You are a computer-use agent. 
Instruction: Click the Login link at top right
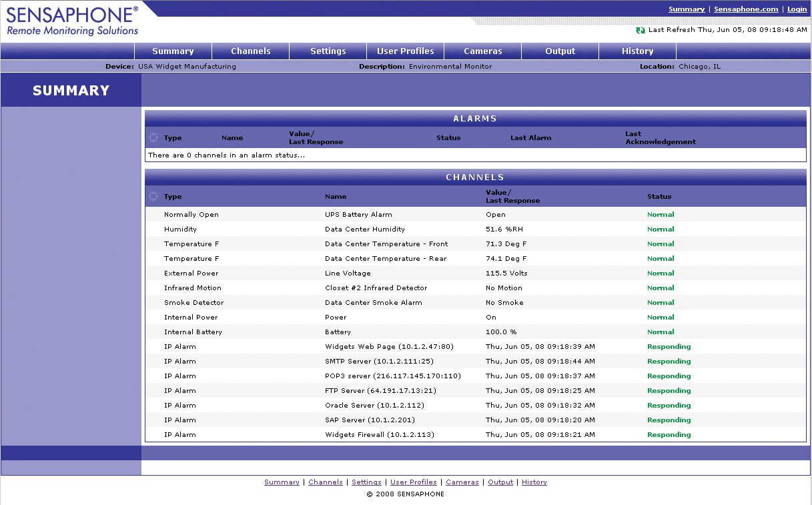point(797,9)
